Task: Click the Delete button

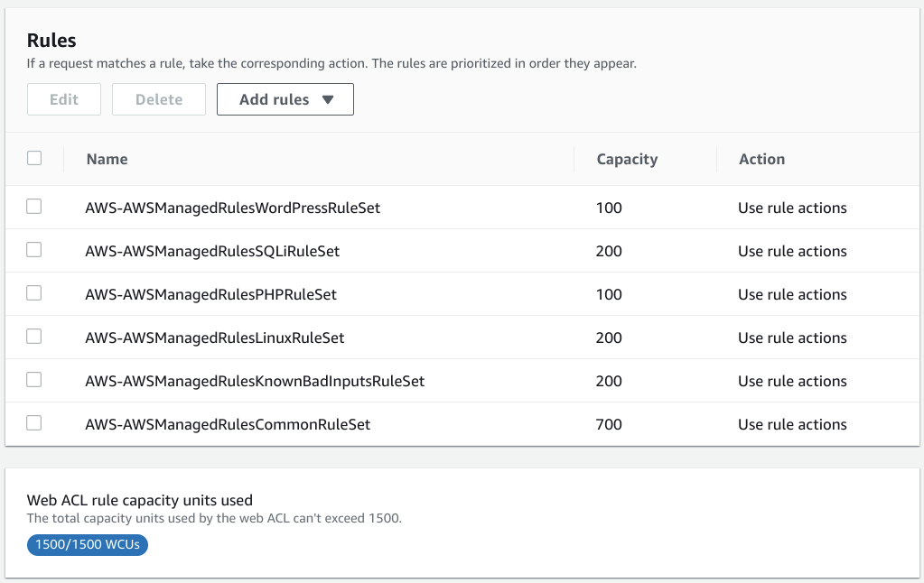Action: [159, 99]
